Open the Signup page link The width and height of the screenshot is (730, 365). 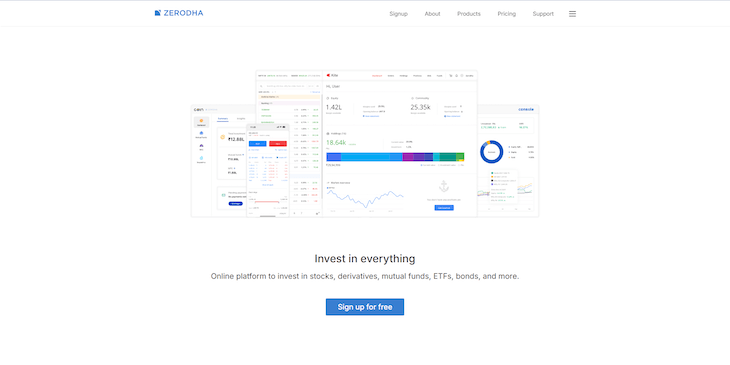[399, 14]
